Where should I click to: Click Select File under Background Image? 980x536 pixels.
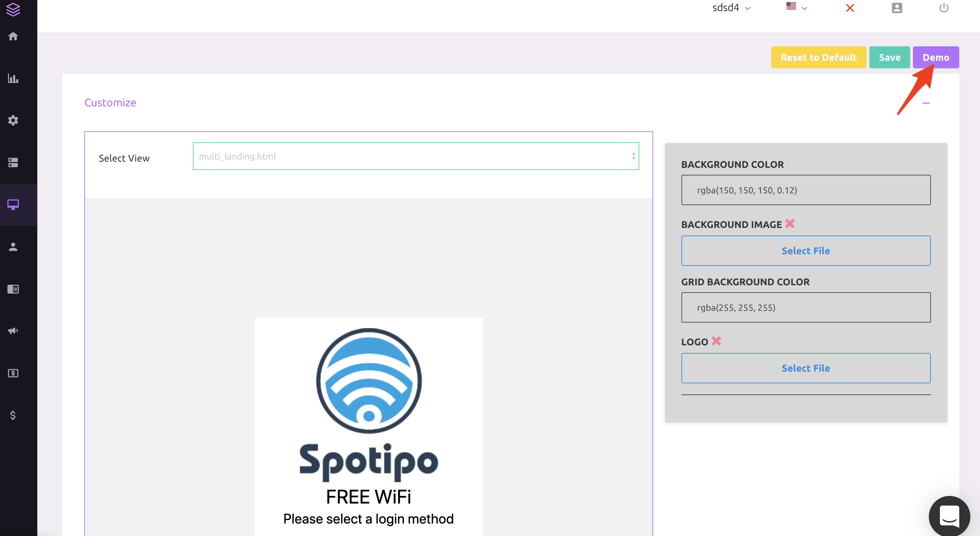click(805, 250)
